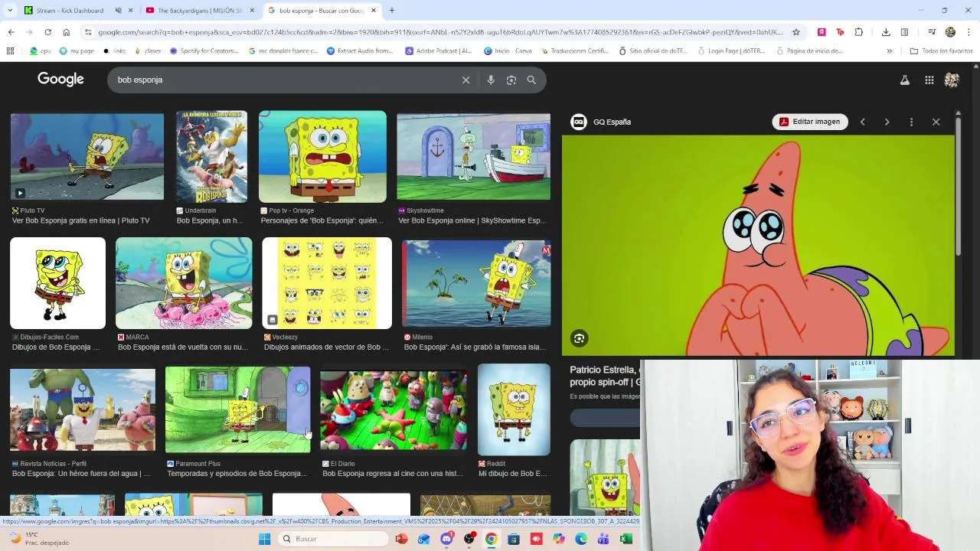Open the weather widget on taskbar
Screen dimensions: 980x551
(x=38, y=539)
